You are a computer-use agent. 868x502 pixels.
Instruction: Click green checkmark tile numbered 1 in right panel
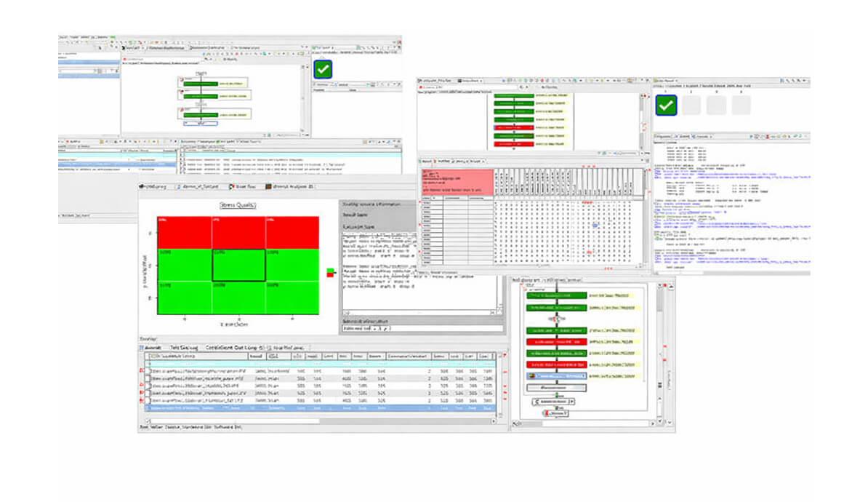click(x=666, y=105)
